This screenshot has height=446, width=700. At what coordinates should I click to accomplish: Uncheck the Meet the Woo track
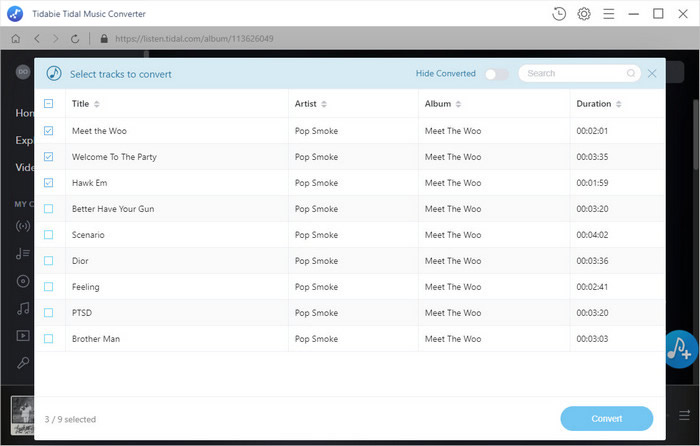(x=49, y=131)
